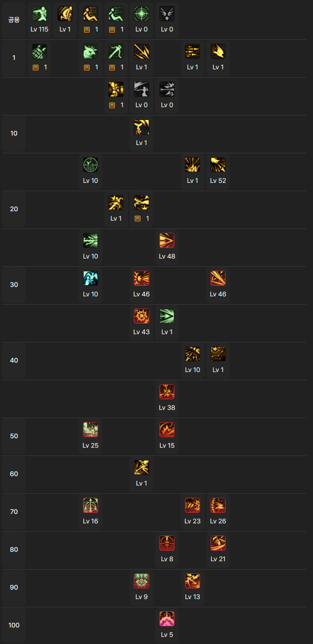
Task: Click the 공용 row label
Action: pyautogui.click(x=14, y=20)
